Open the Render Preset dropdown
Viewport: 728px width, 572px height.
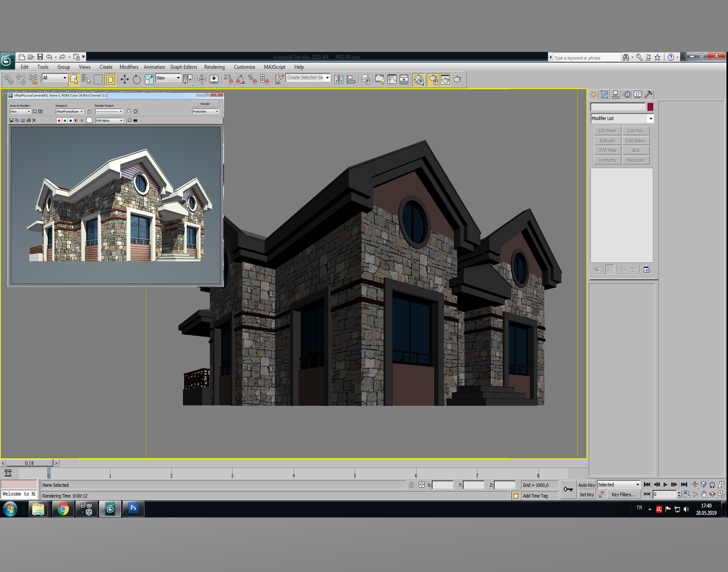109,111
